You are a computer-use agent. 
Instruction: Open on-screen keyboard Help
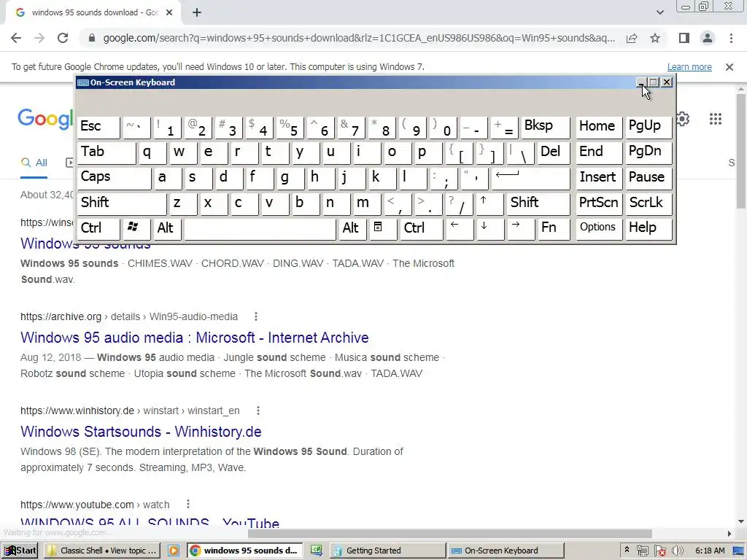649,228
